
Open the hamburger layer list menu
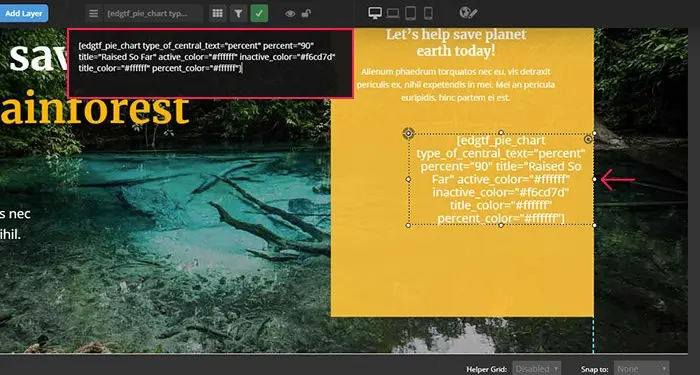point(93,13)
